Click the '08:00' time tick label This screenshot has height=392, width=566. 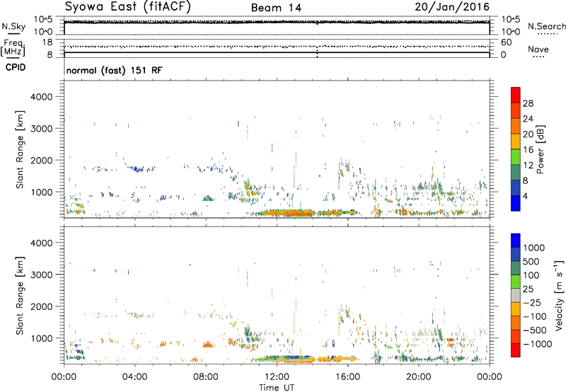pyautogui.click(x=206, y=377)
